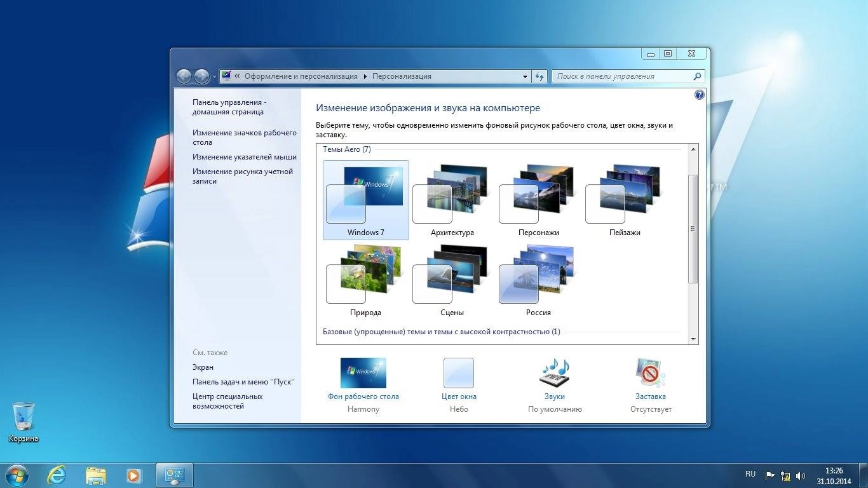The image size is (868, 488).
Task: Open Панель управления домашняя страница
Action: tap(229, 107)
